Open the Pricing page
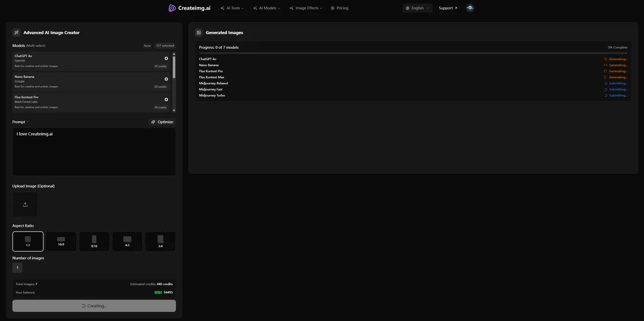This screenshot has width=644, height=321. [342, 8]
